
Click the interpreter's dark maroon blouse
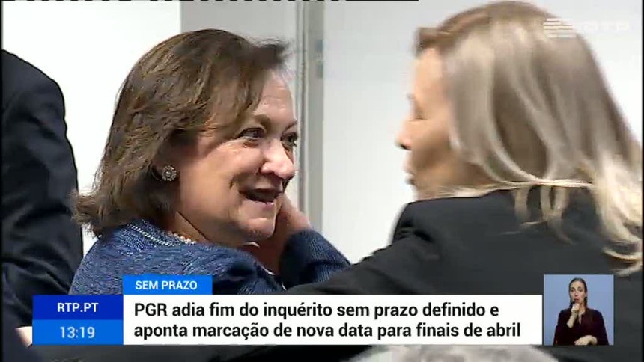pyautogui.click(x=580, y=328)
